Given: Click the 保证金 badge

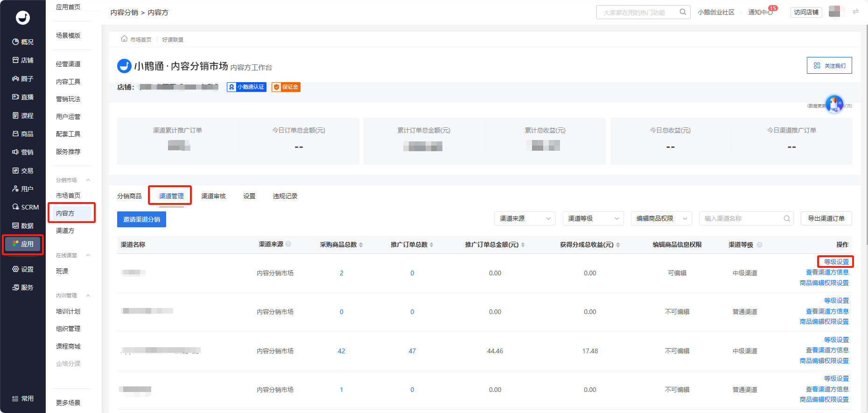Looking at the screenshot, I should tap(286, 87).
